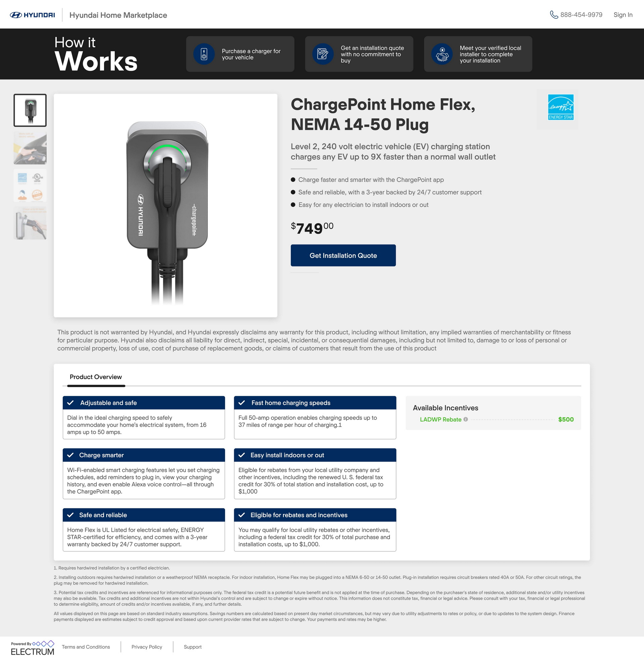Image resolution: width=644 pixels, height=659 pixels.
Task: Click the charger icon in Purchase a charger card
Action: (204, 54)
